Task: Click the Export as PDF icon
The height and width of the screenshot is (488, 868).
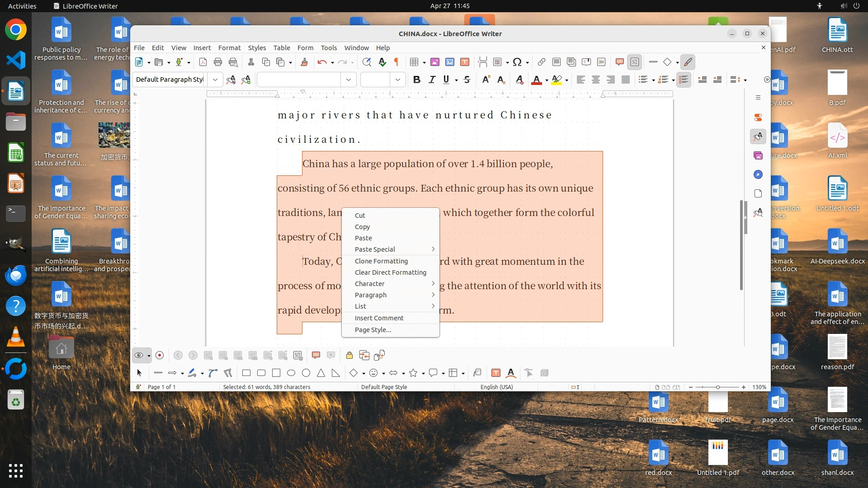Action: point(203,62)
